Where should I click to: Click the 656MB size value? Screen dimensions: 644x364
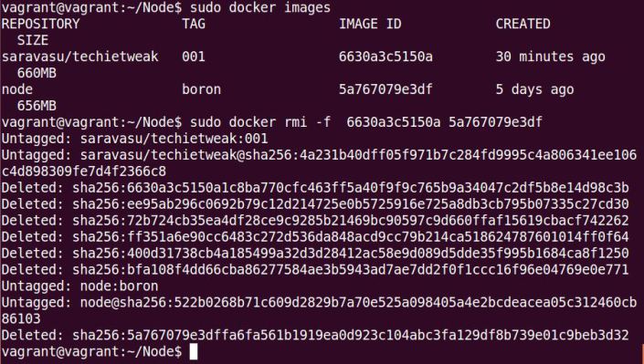click(37, 106)
